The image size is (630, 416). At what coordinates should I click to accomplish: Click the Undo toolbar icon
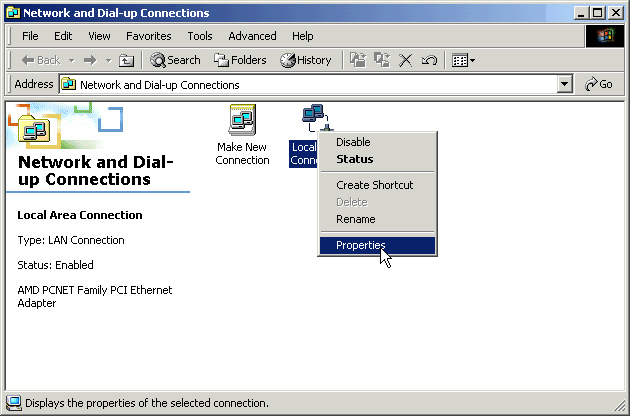click(x=429, y=60)
